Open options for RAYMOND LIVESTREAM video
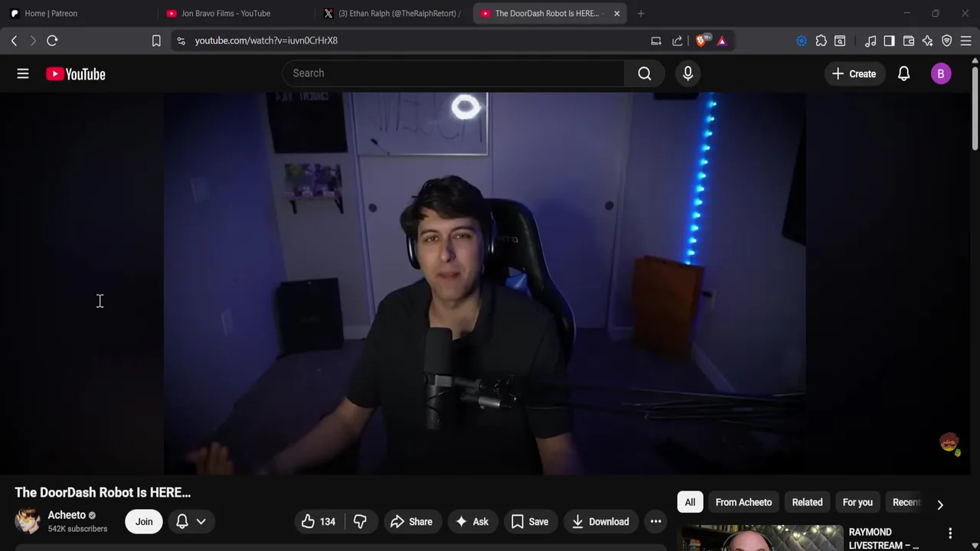Image resolution: width=980 pixels, height=551 pixels. (950, 533)
